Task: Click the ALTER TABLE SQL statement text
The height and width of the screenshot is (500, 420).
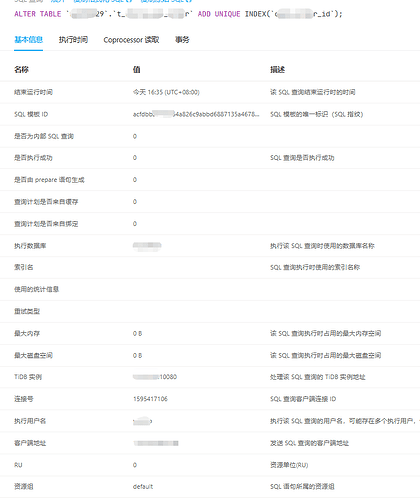Action: point(178,14)
